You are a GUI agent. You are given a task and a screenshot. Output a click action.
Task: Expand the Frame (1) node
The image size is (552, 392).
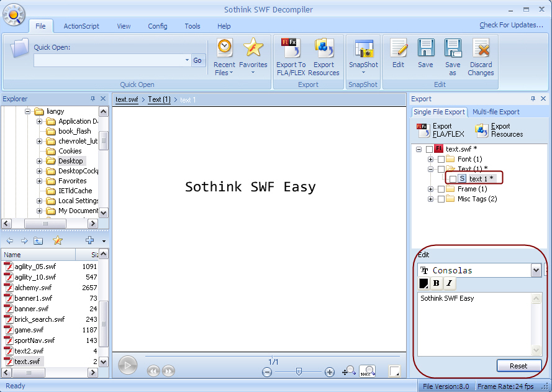point(430,189)
